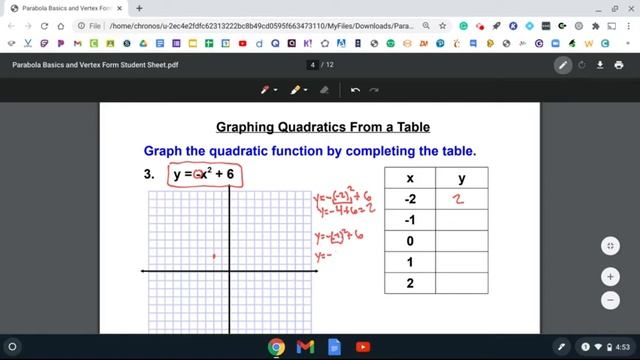Open stylus tools in the shelf
Screen dimensions: 640x360
[562, 347]
